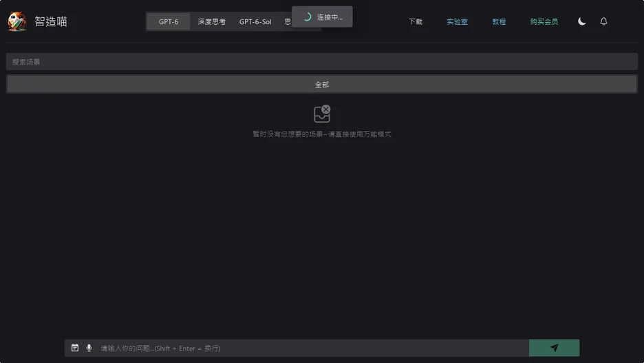
Task: Switch to the 深度思考 tab
Action: pyautogui.click(x=211, y=21)
